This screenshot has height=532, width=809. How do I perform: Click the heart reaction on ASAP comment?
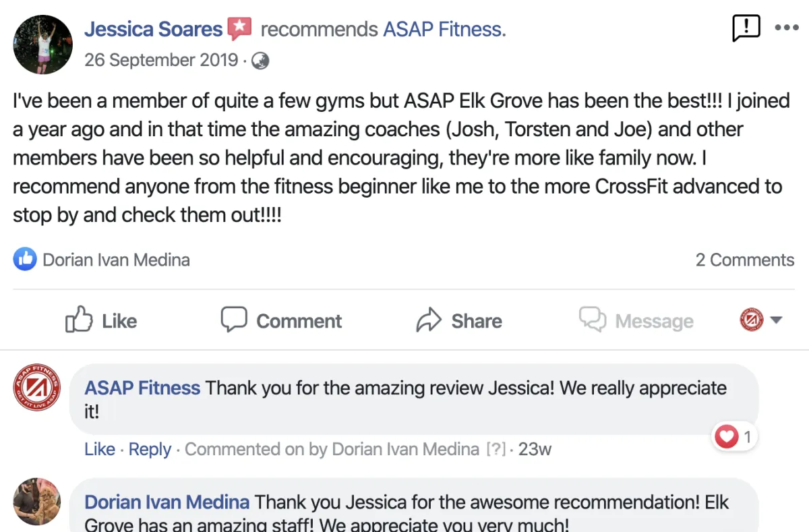click(x=726, y=438)
